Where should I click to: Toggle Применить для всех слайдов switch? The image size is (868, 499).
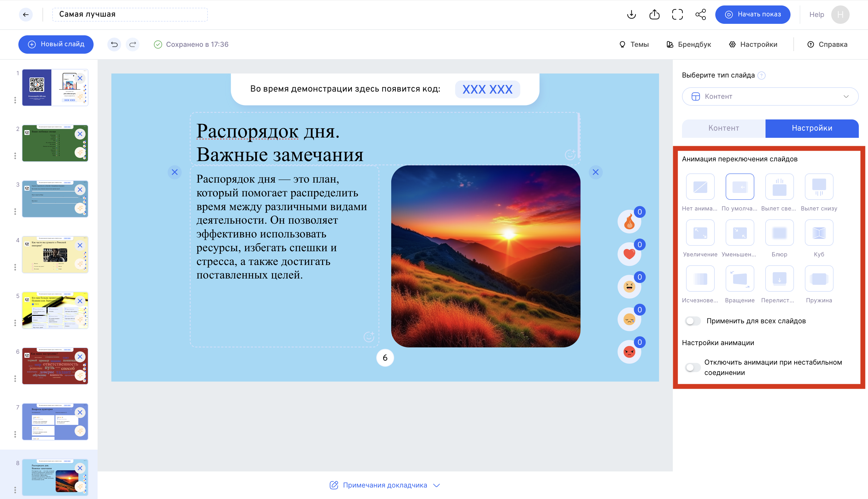point(693,321)
